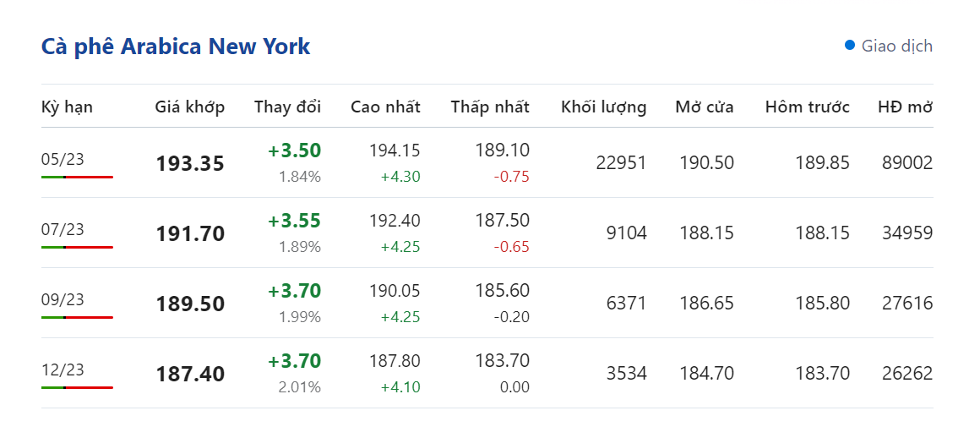The width and height of the screenshot is (980, 427).
Task: Select the 12/23 contract term
Action: [63, 370]
